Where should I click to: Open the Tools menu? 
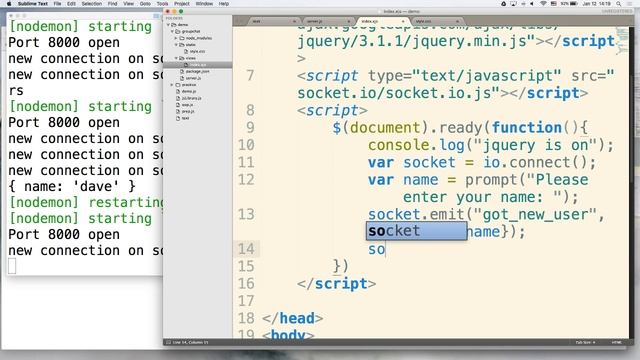[x=162, y=4]
